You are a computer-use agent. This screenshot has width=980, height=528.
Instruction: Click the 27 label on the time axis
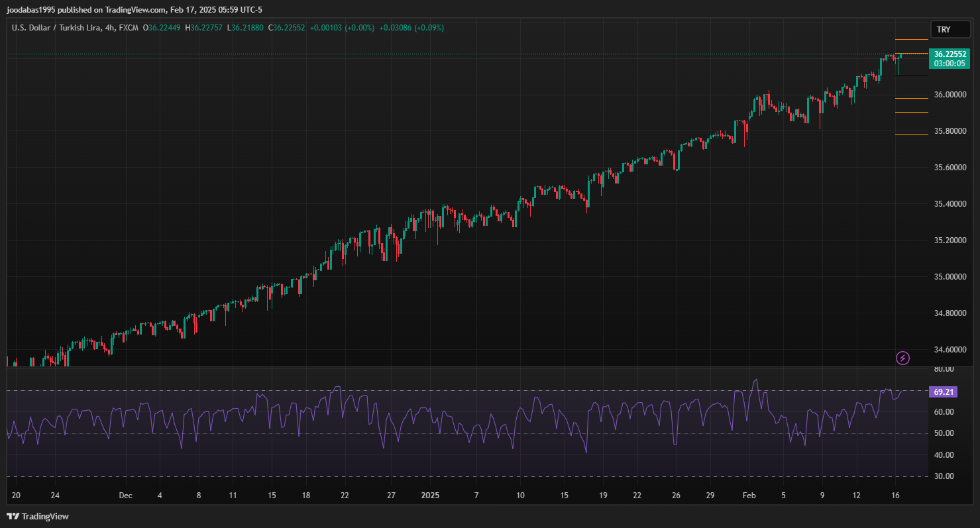[x=391, y=496]
